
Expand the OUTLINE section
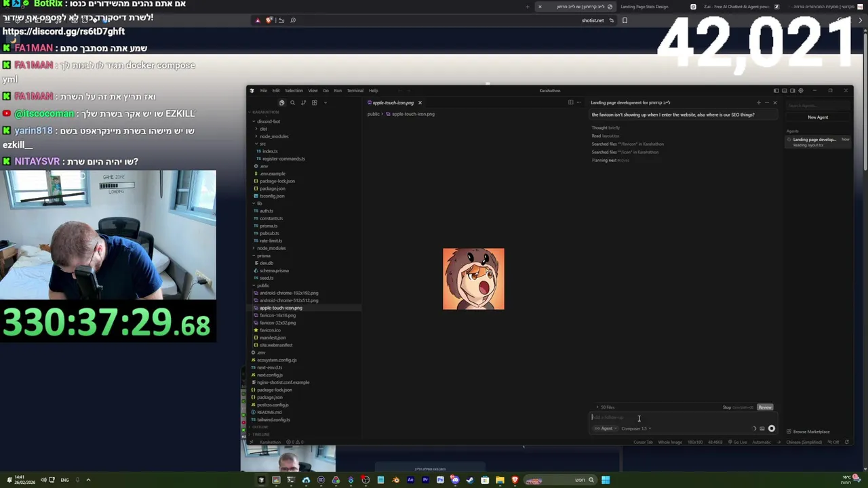[x=260, y=427]
